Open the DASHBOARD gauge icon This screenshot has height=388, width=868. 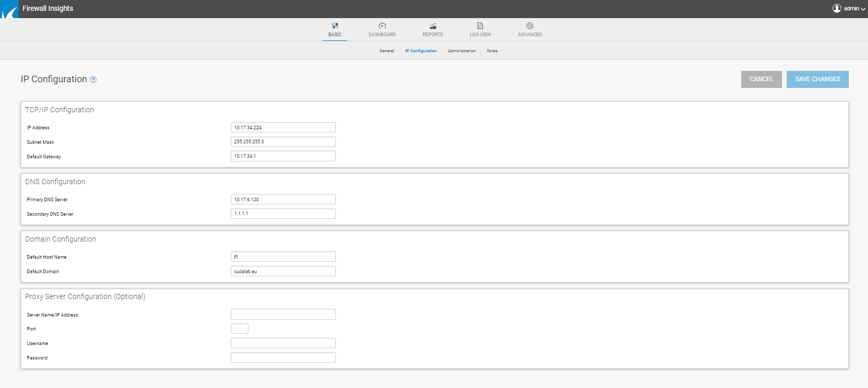click(x=382, y=26)
